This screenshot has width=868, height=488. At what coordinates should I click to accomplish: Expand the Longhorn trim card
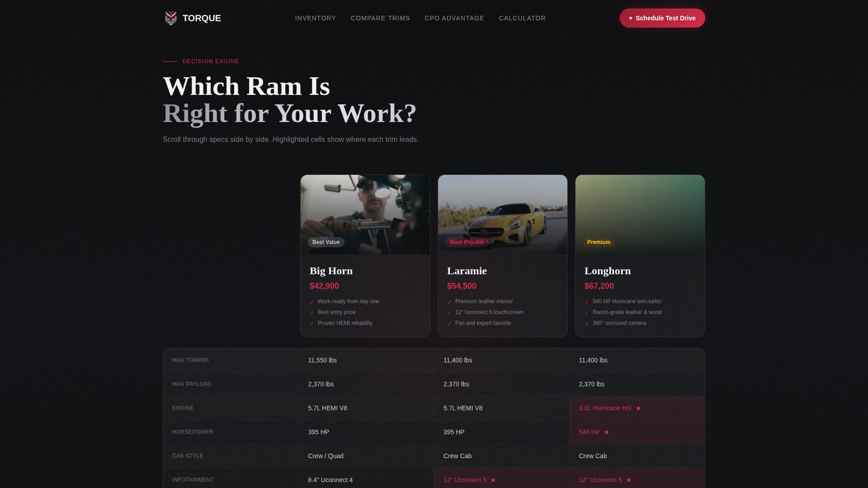click(640, 255)
